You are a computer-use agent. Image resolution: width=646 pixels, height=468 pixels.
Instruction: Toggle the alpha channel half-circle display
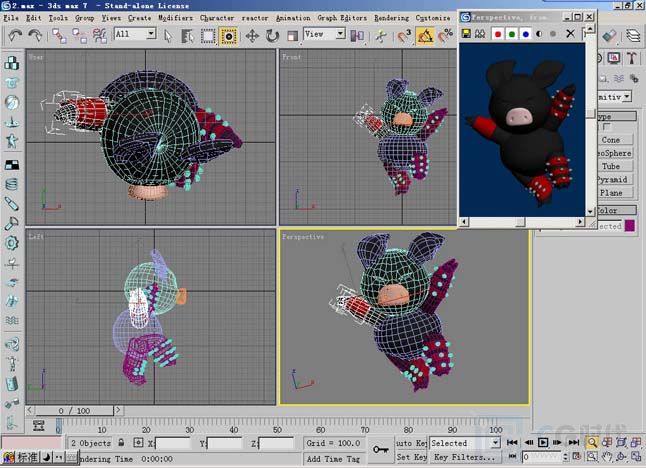click(539, 34)
